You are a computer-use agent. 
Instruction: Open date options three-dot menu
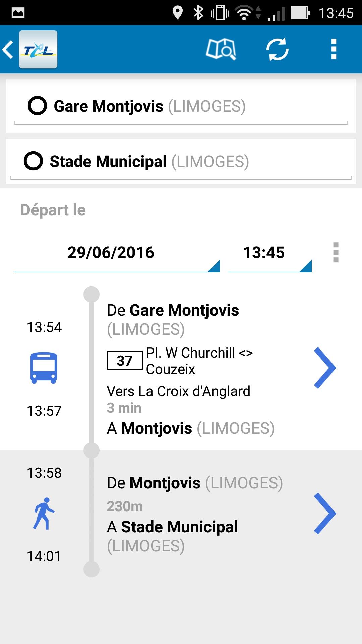[x=336, y=252]
